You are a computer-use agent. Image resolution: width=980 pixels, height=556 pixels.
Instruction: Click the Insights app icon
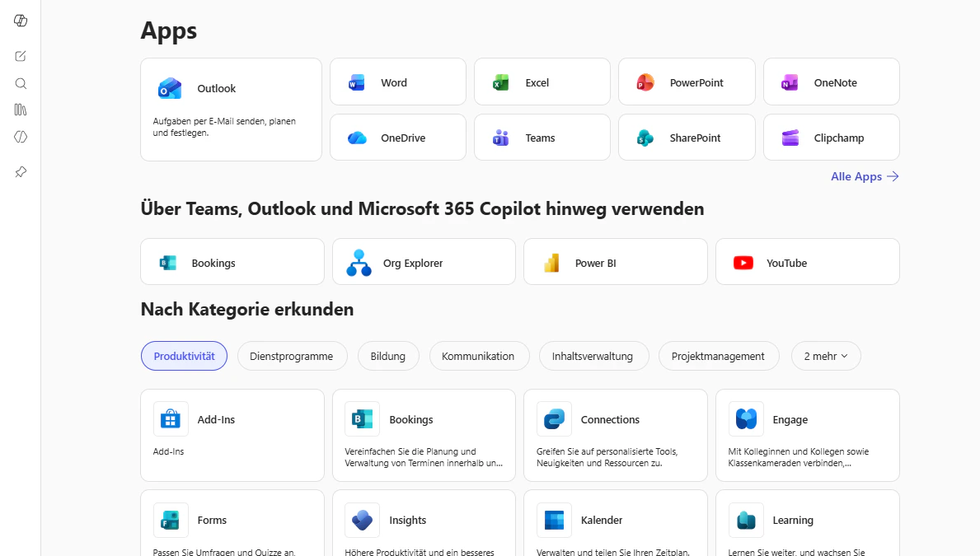362,520
